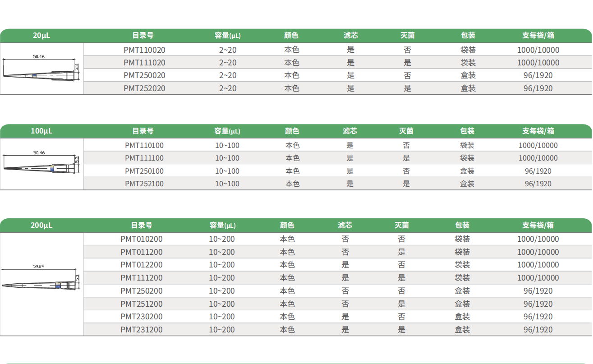This screenshot has height=364, width=593.
Task: Select catalog number PMT110020
Action: point(144,50)
